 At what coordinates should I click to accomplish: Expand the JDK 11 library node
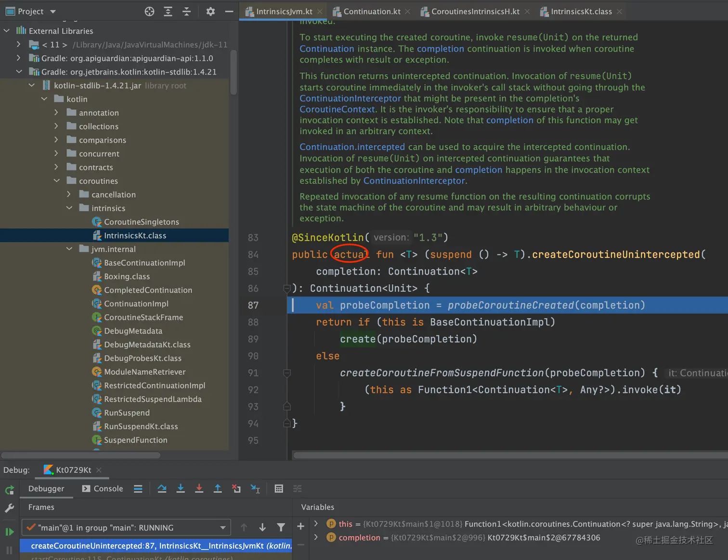click(19, 44)
